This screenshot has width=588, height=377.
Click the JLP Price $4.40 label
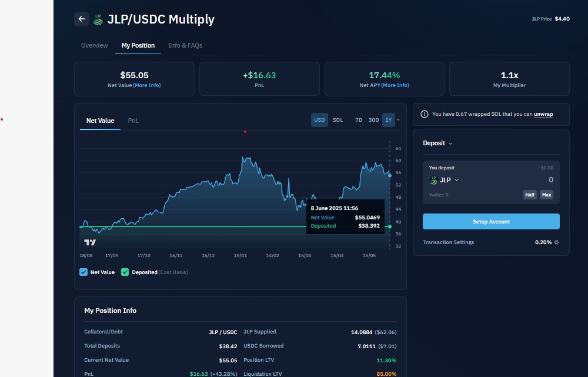(x=550, y=19)
